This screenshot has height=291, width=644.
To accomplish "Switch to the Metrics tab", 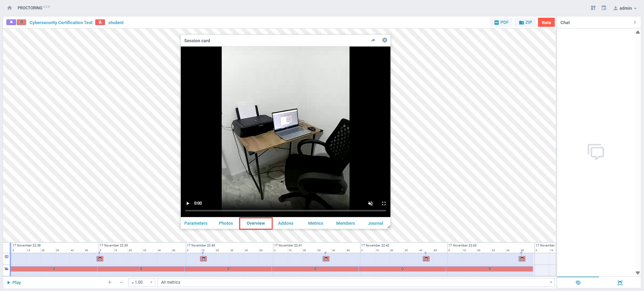I will 316,223.
